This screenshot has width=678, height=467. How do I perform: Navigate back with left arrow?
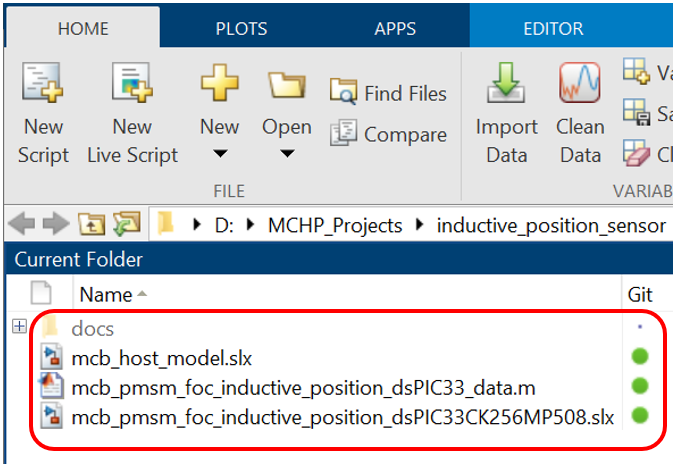click(x=22, y=224)
